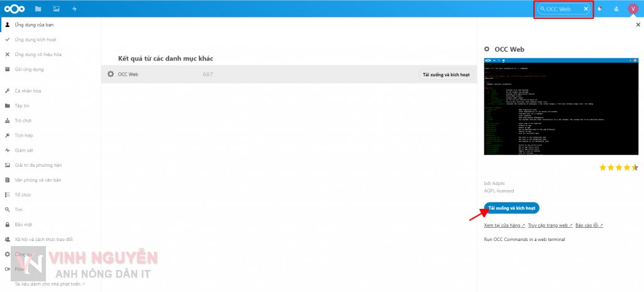
Task: Open the notifications icon in header
Action: click(x=600, y=9)
